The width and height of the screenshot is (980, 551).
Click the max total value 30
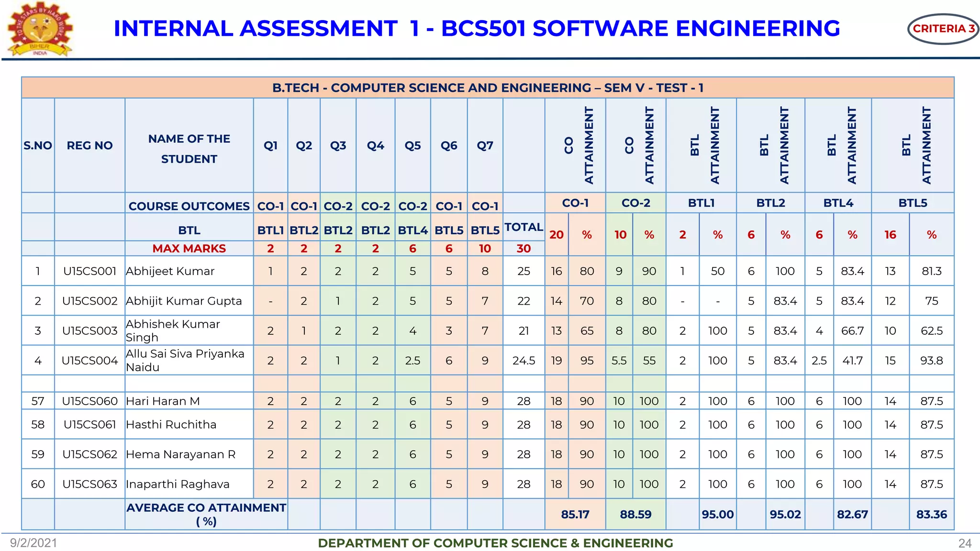(x=523, y=249)
